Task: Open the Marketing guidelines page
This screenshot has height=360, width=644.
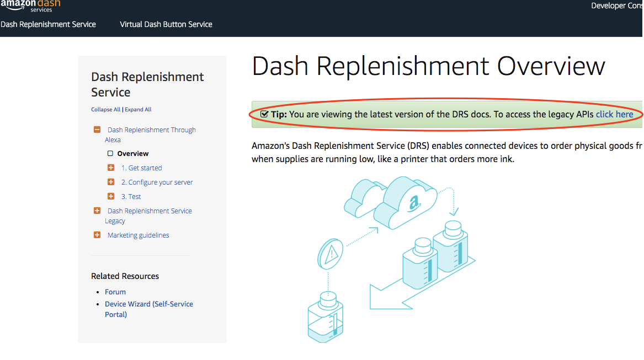Action: click(x=138, y=235)
